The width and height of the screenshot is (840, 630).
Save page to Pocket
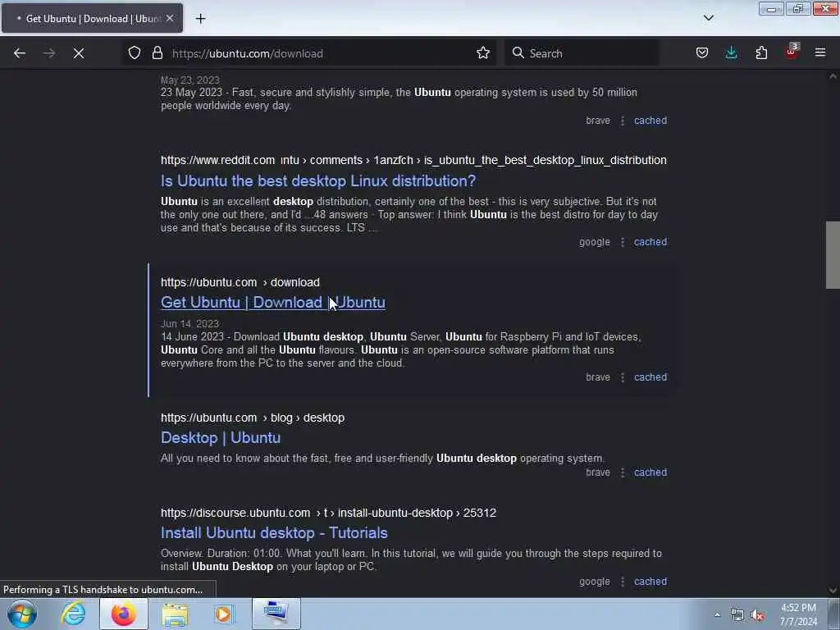click(702, 53)
